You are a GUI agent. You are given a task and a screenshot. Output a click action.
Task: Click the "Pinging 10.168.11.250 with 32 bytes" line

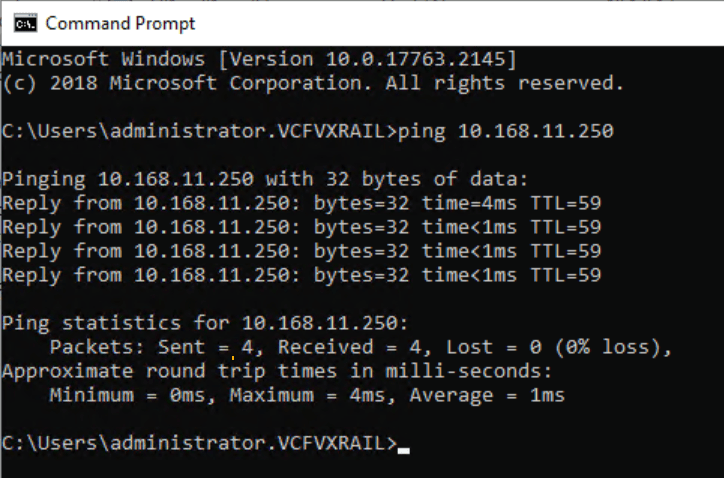265,180
